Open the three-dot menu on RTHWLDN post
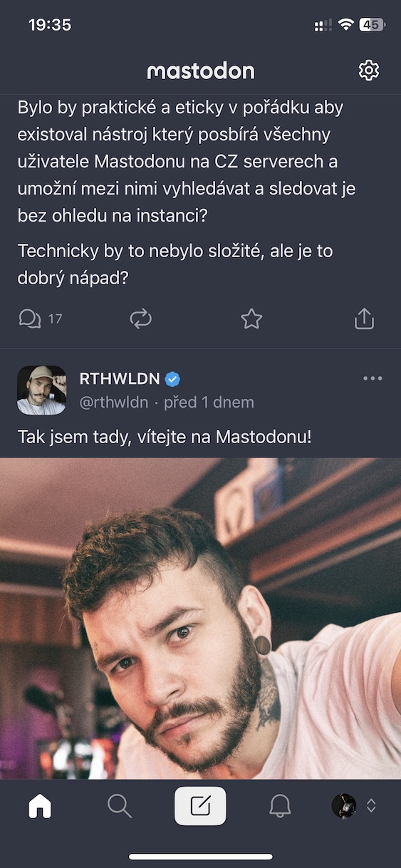 (373, 378)
